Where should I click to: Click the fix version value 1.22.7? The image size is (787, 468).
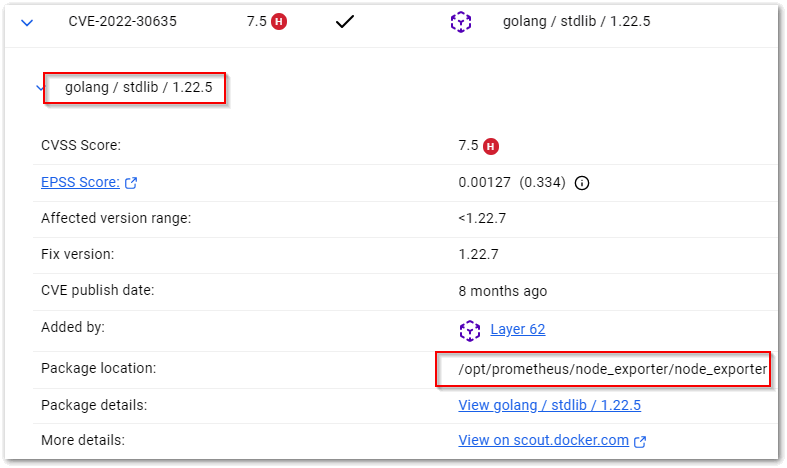click(x=478, y=255)
